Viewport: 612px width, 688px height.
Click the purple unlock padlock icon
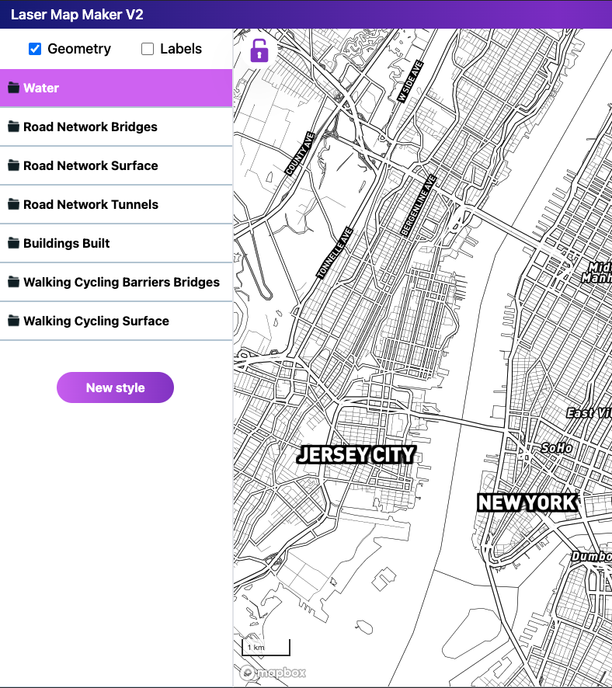click(x=259, y=50)
